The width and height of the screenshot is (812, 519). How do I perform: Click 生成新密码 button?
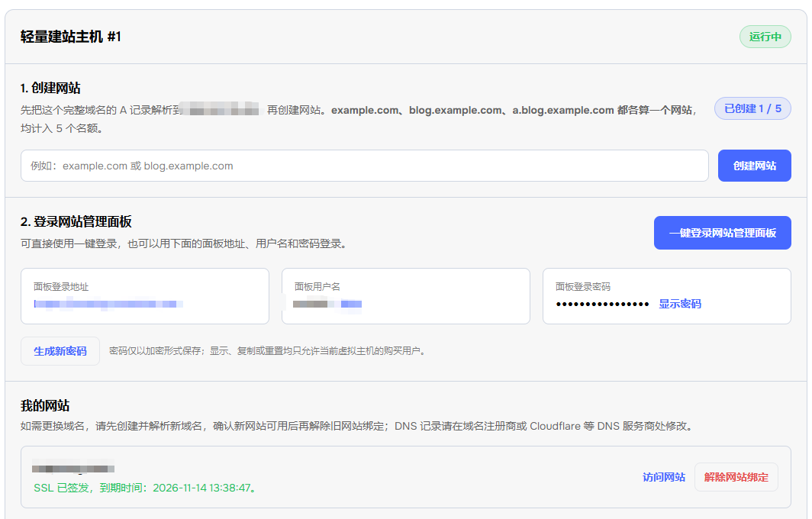click(x=60, y=351)
